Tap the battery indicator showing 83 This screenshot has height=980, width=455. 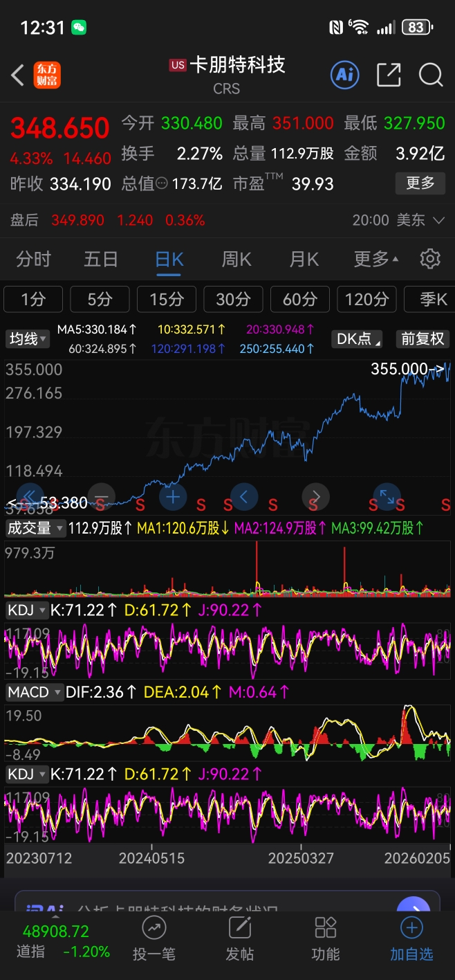pos(419,28)
